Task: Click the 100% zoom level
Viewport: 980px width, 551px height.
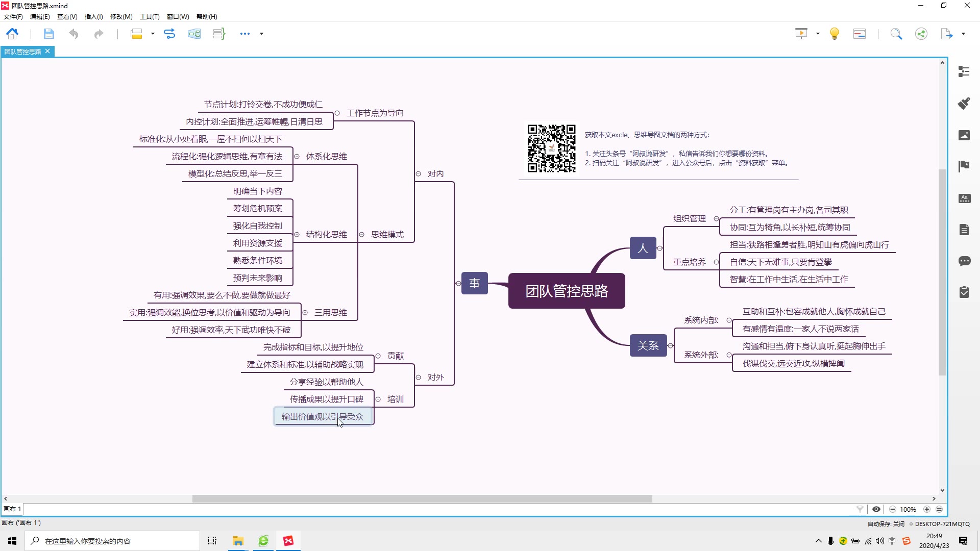Action: (x=908, y=509)
